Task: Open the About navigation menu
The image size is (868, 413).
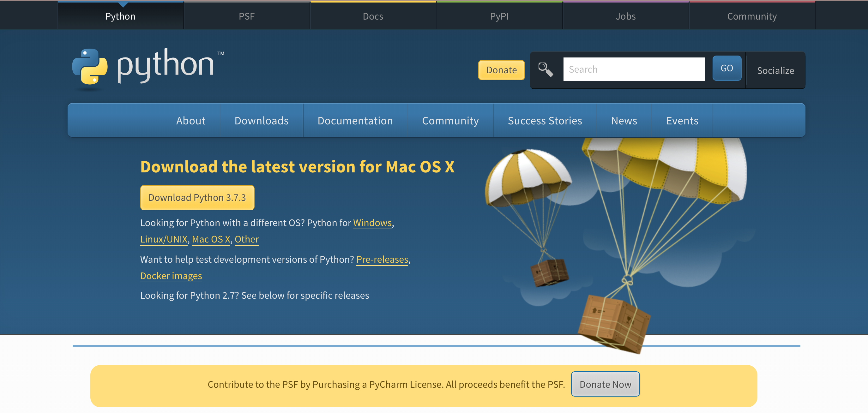Action: pyautogui.click(x=190, y=121)
